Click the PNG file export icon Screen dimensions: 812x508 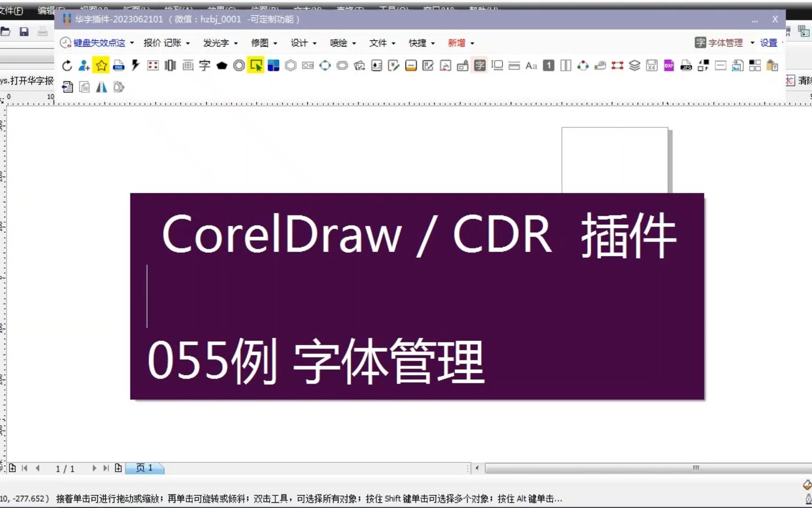tap(119, 66)
